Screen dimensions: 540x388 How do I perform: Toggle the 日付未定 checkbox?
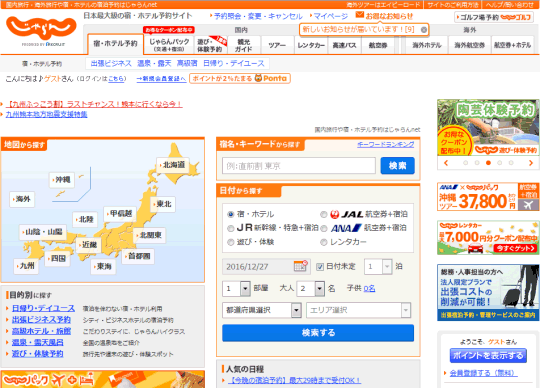320,267
